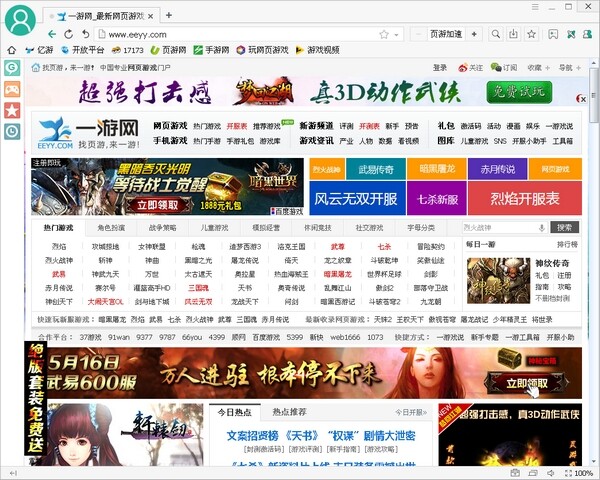Click the sidebar clock history icon
Viewport: 600px width, 480px height.
pos(12,131)
